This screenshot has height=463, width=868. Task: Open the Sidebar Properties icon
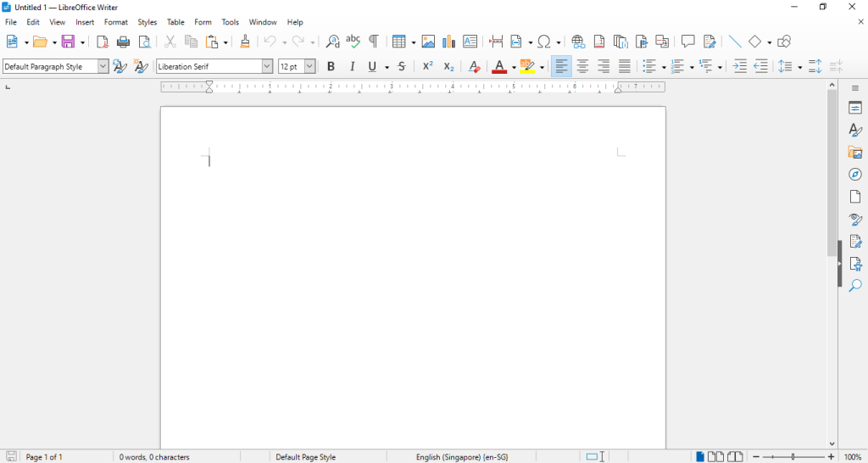click(x=855, y=108)
